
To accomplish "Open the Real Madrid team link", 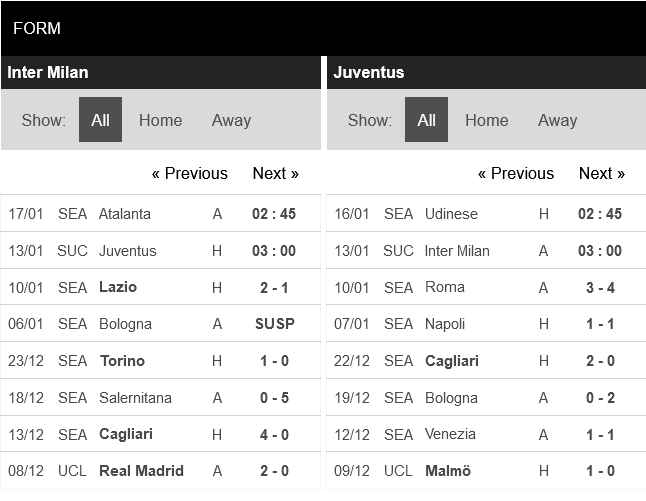I will pos(141,471).
